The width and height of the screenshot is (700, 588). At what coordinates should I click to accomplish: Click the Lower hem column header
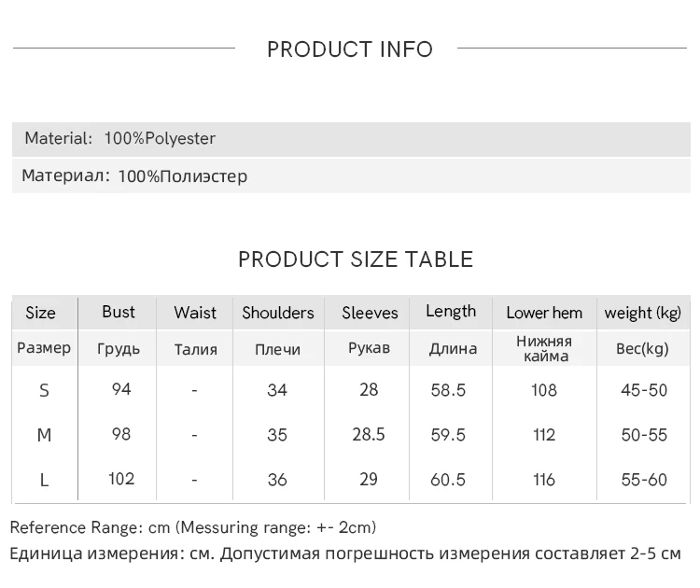(544, 313)
